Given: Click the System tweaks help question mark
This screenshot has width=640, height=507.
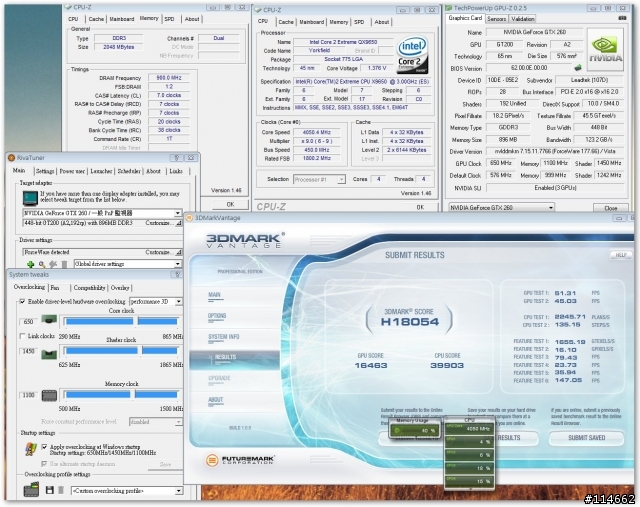Looking at the screenshot, I should (x=177, y=274).
